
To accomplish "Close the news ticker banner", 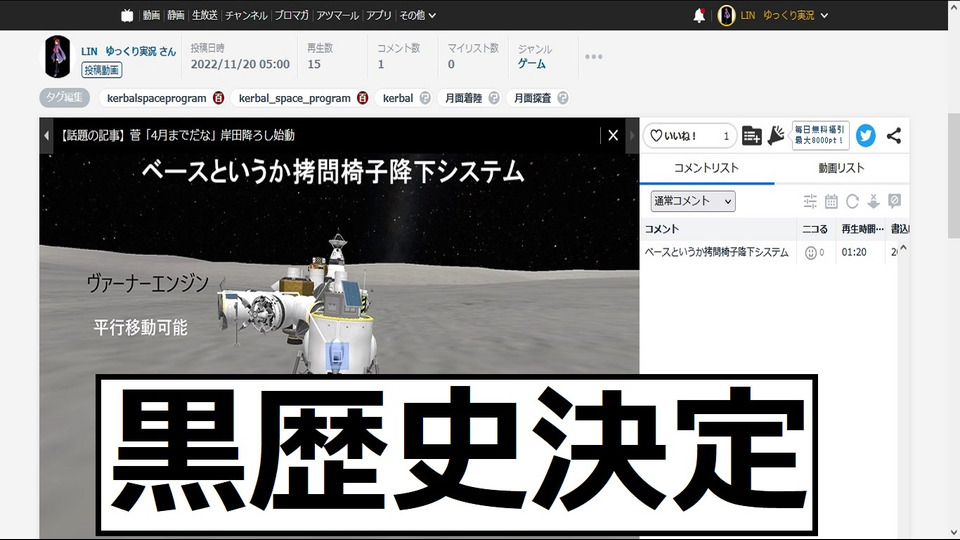I will [613, 135].
